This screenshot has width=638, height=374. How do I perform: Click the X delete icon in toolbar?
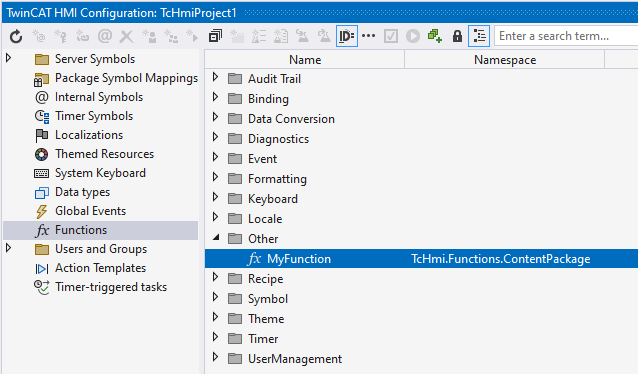click(x=127, y=36)
